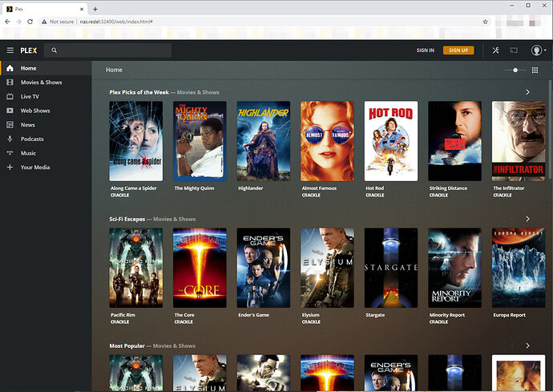Open Podcasts in the sidebar
The height and width of the screenshot is (392, 553).
click(x=46, y=139)
